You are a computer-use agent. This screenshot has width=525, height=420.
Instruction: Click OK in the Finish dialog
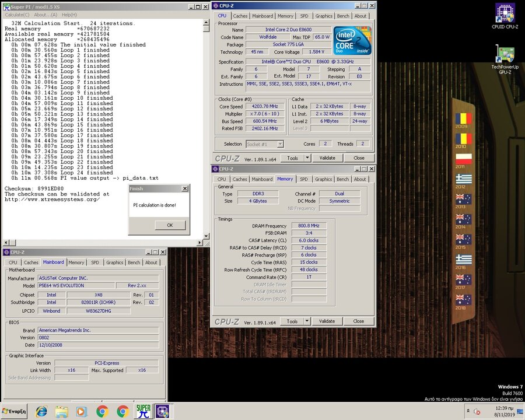click(170, 225)
